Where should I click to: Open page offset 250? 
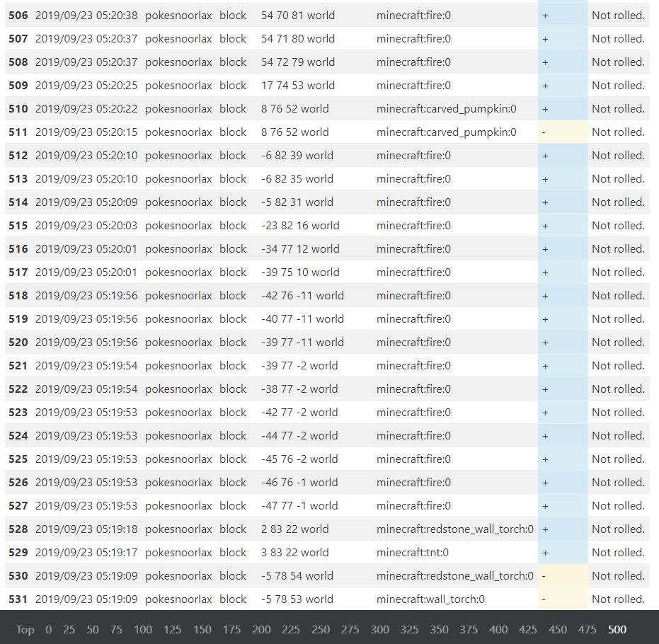coord(321,629)
